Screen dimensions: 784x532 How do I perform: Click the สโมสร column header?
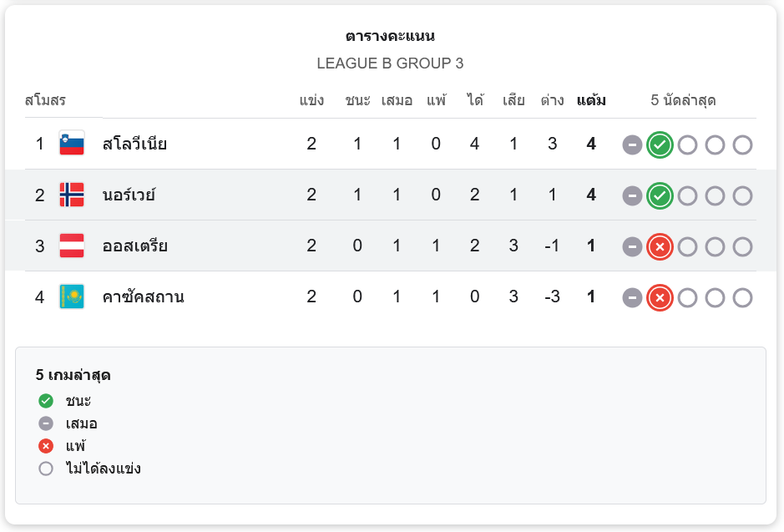click(x=45, y=100)
